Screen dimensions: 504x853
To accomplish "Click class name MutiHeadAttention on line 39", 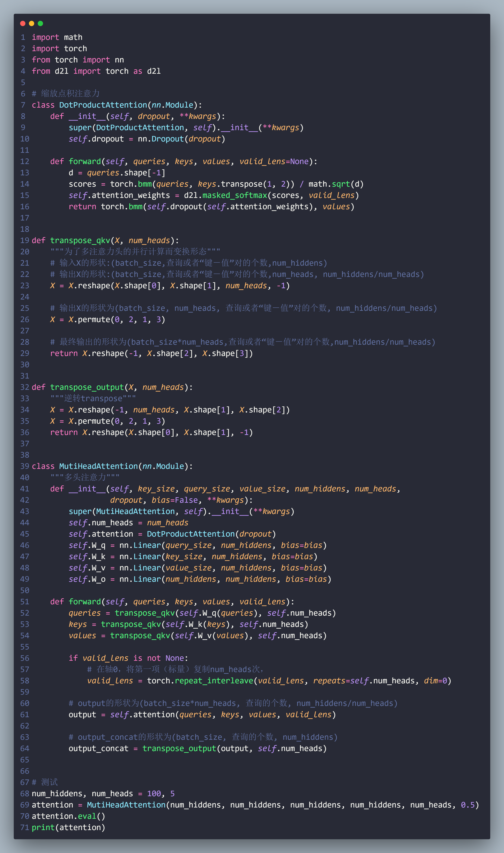I will pos(98,466).
